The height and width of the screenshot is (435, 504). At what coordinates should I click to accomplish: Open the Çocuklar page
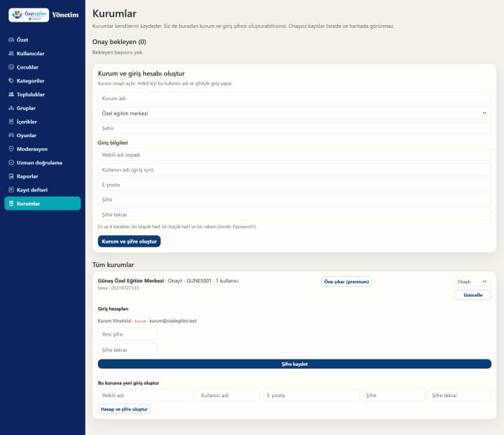click(x=43, y=67)
